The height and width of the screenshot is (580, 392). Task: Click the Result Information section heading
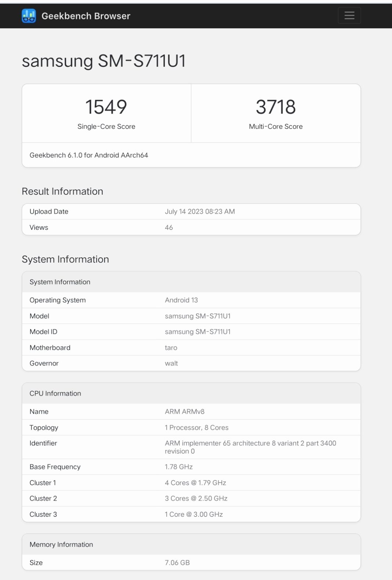(62, 191)
